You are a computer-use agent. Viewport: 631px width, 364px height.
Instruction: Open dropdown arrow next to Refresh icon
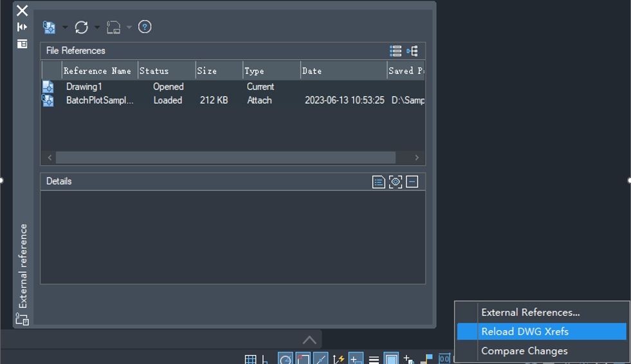click(x=97, y=28)
